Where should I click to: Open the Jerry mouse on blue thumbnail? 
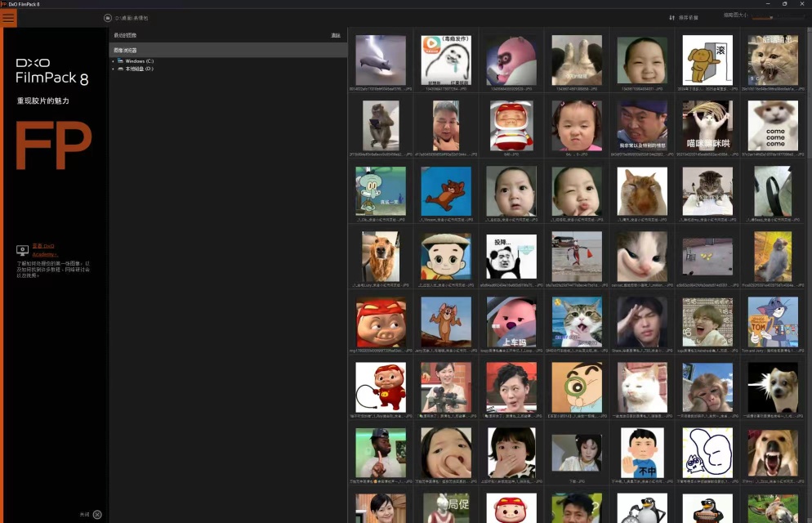point(446,191)
